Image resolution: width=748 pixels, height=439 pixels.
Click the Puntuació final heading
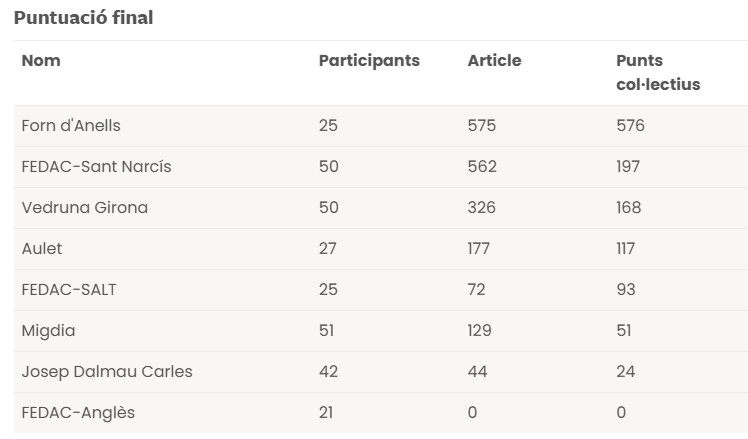coord(84,18)
